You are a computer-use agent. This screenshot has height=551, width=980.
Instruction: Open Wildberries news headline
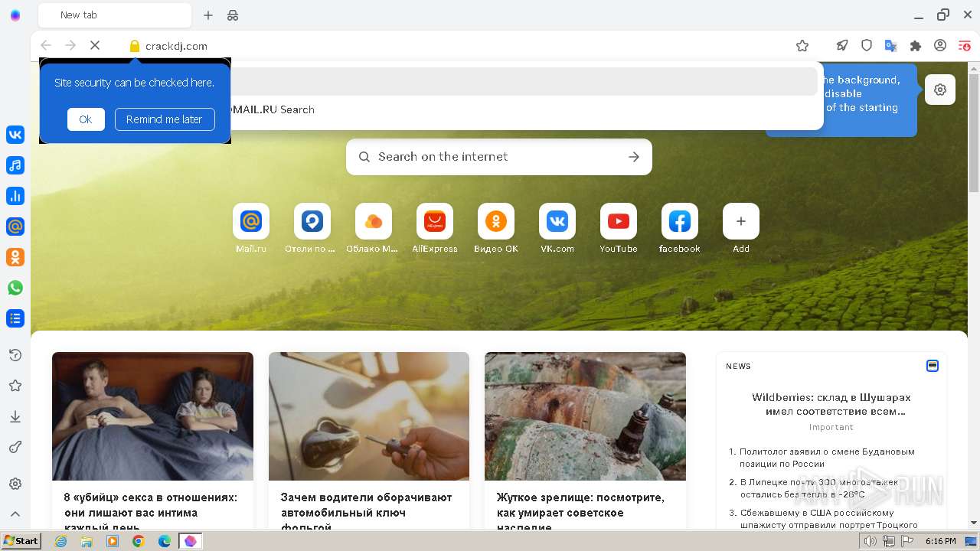pos(831,404)
